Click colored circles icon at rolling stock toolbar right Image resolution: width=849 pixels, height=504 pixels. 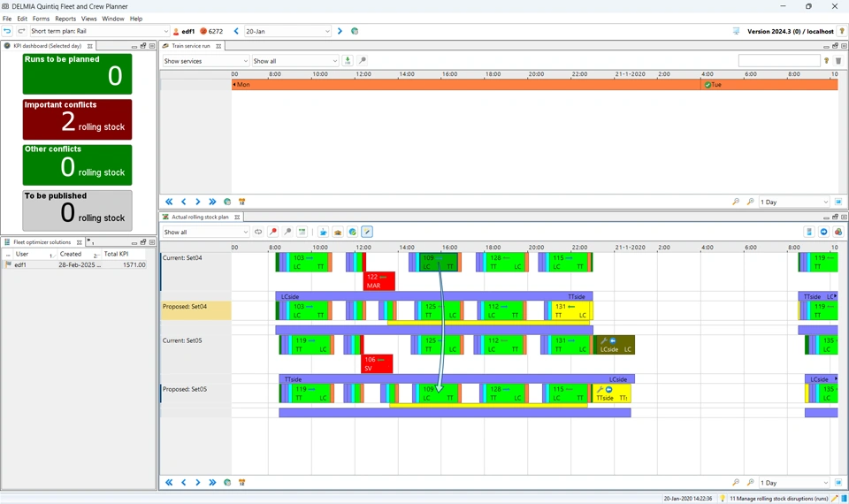838,232
